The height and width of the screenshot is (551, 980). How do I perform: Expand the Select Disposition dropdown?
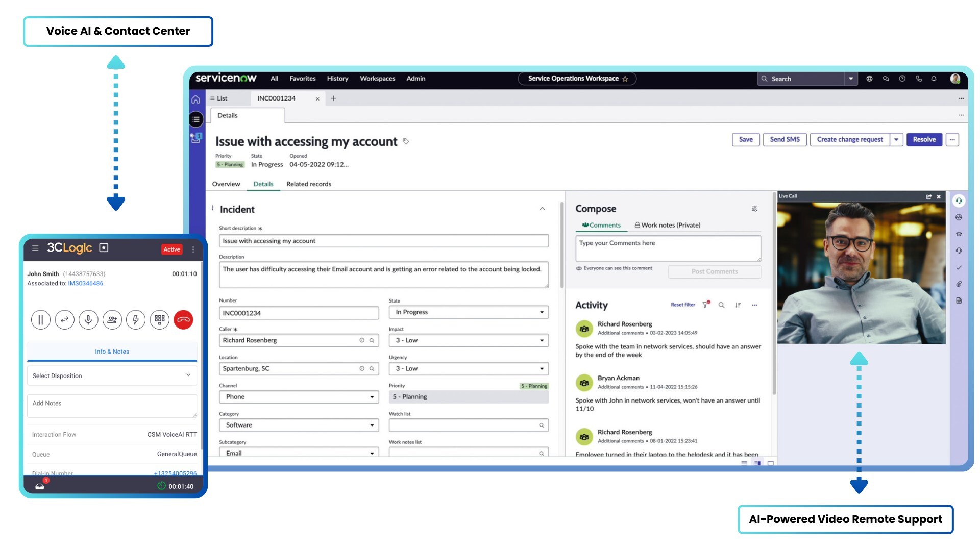[112, 375]
